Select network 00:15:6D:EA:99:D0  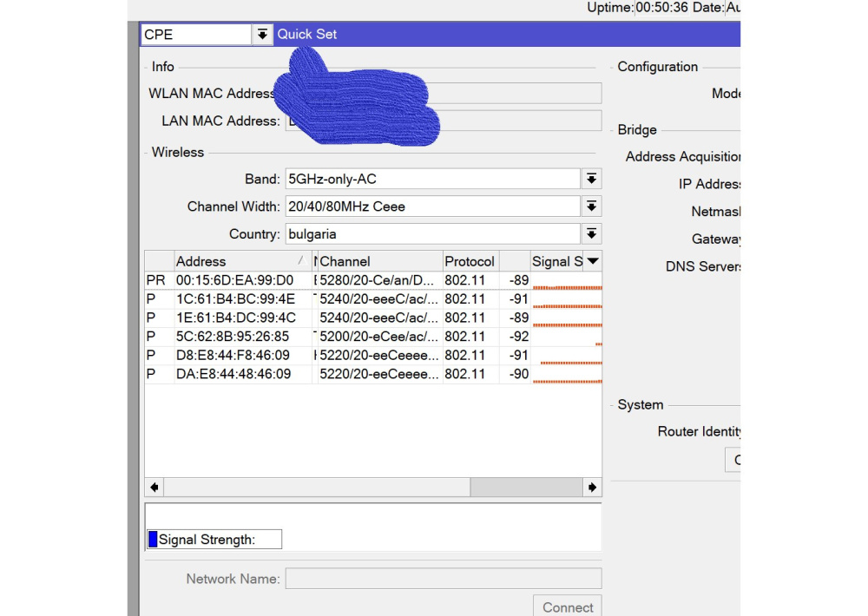click(234, 280)
